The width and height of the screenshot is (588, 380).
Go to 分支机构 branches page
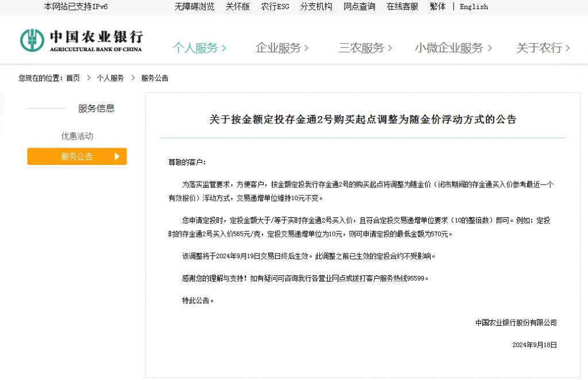(316, 7)
